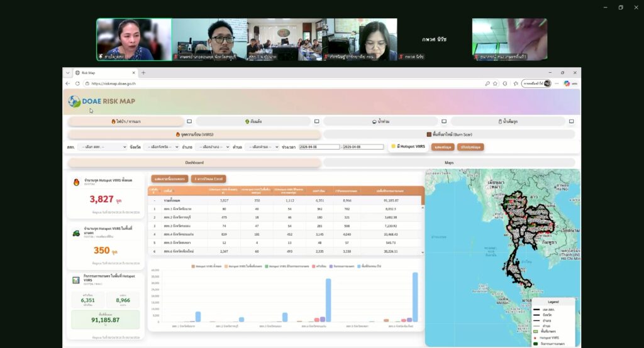Open a new browser tab with plus icon
Screen dimensions: 644x348
pyautogui.click(x=143, y=73)
